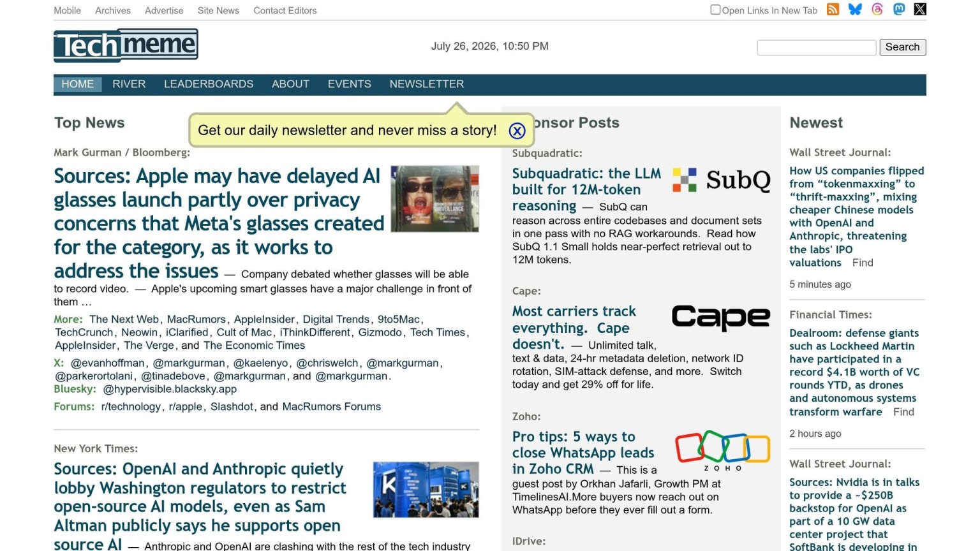Screen dimensions: 980x551
Task: Dismiss the newsletter tooltip with X
Action: pyautogui.click(x=517, y=131)
